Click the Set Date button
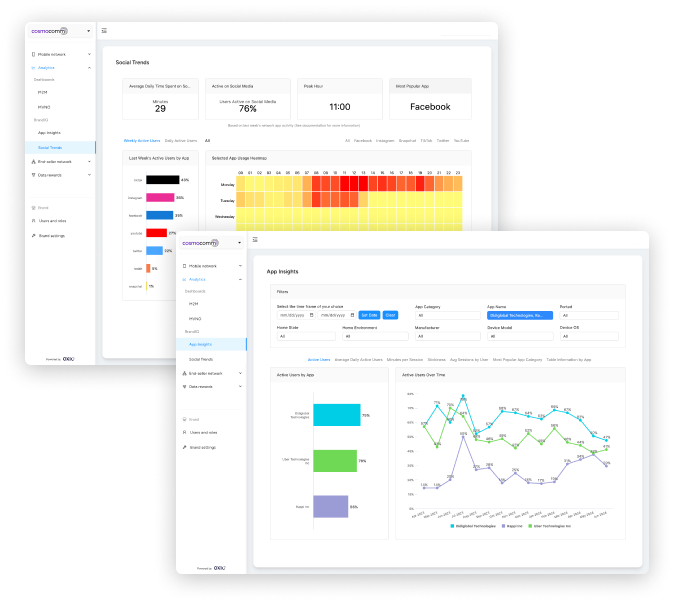 click(369, 315)
